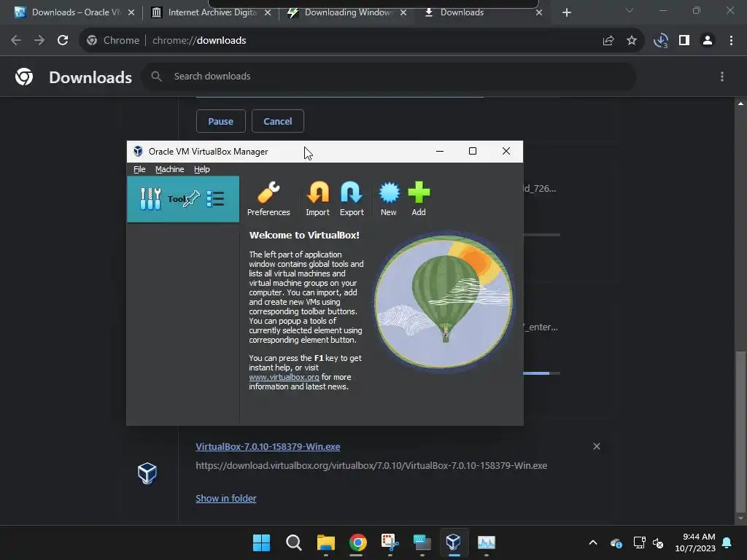
Task: Show hidden system tray icons
Action: click(593, 542)
